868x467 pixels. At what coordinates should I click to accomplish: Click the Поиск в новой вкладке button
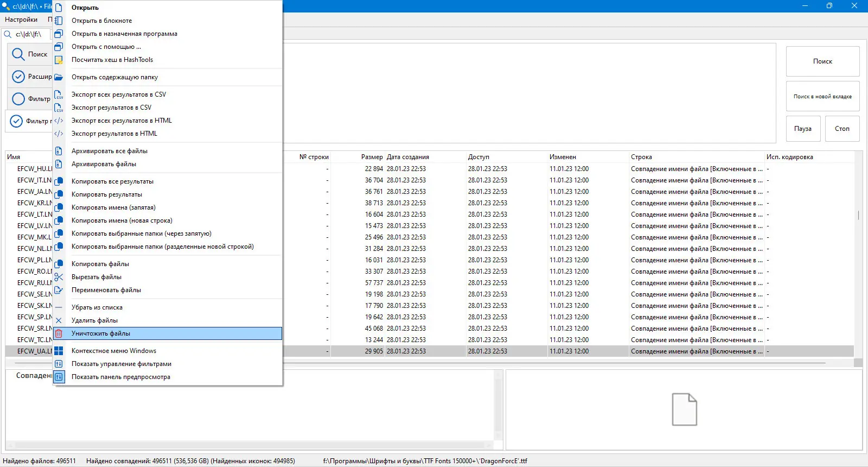pos(822,96)
